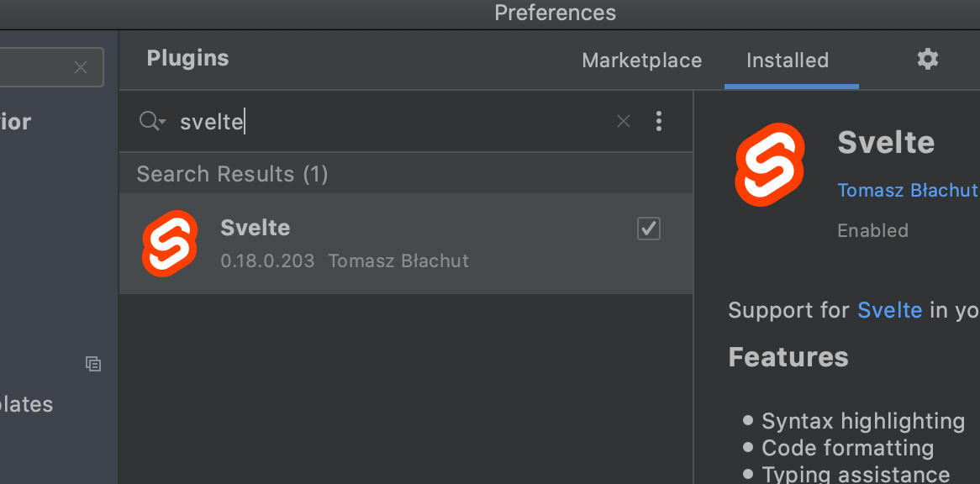Select the sidebar item ending in 'ior'
Image resolution: width=980 pixels, height=484 pixels.
(x=16, y=121)
